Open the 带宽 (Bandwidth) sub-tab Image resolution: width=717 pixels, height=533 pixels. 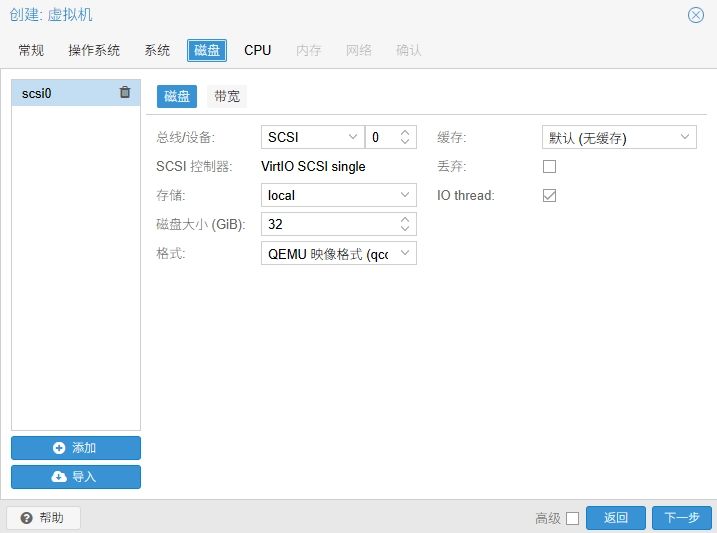[x=227, y=96]
